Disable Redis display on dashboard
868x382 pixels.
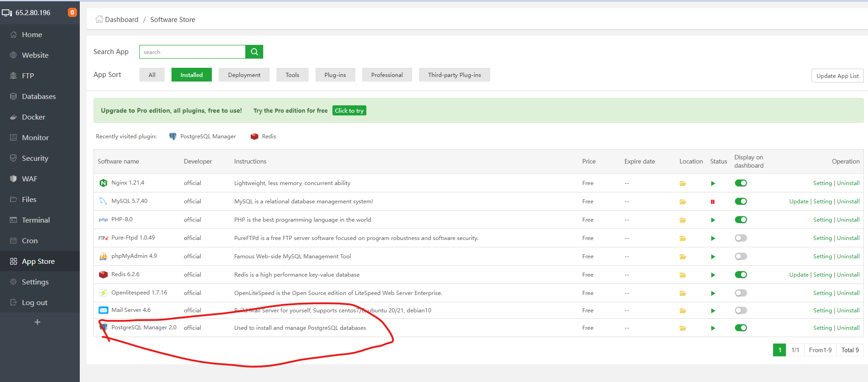coord(741,275)
